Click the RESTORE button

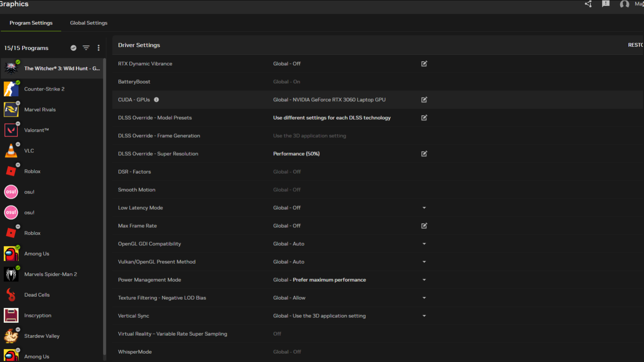click(x=636, y=45)
